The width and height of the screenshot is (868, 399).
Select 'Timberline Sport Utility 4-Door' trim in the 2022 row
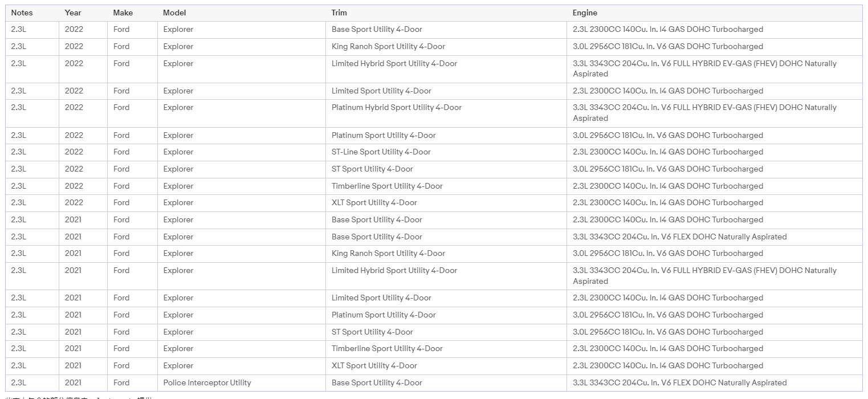coord(387,186)
